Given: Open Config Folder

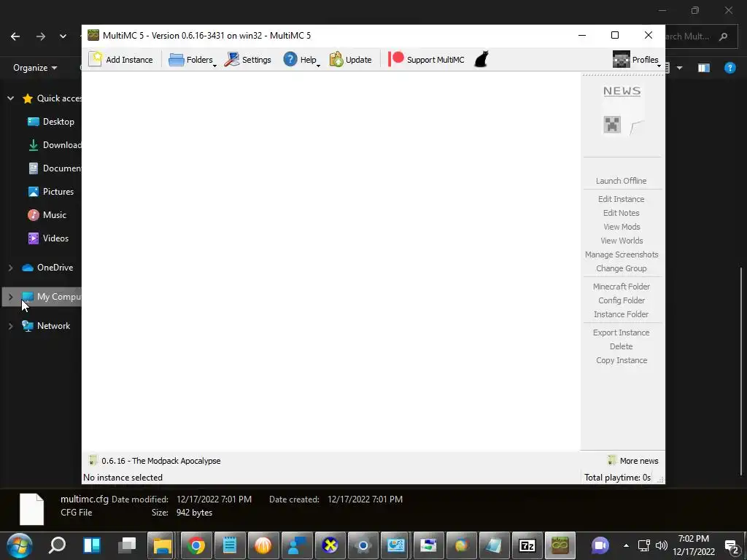Looking at the screenshot, I should click(622, 300).
